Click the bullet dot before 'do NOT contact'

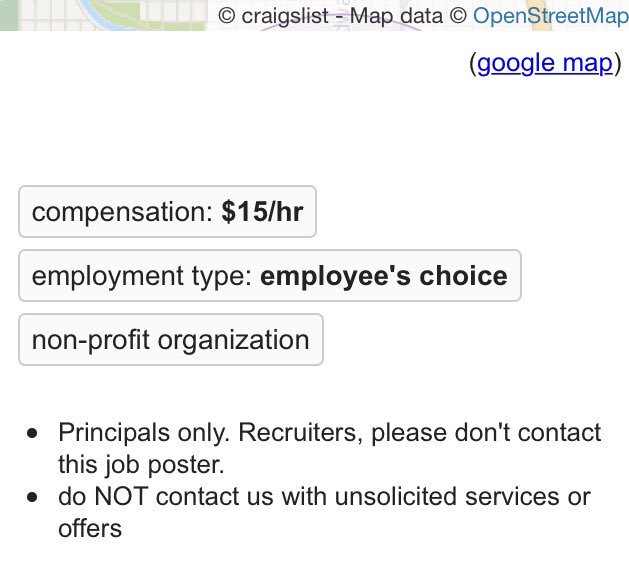[x=35, y=497]
